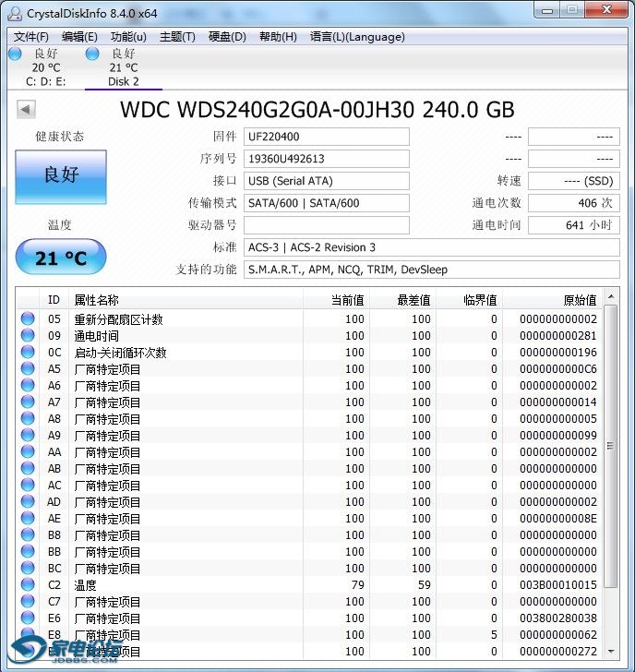Click blue status orb for attribute 09
This screenshot has height=672, width=635.
tap(28, 335)
